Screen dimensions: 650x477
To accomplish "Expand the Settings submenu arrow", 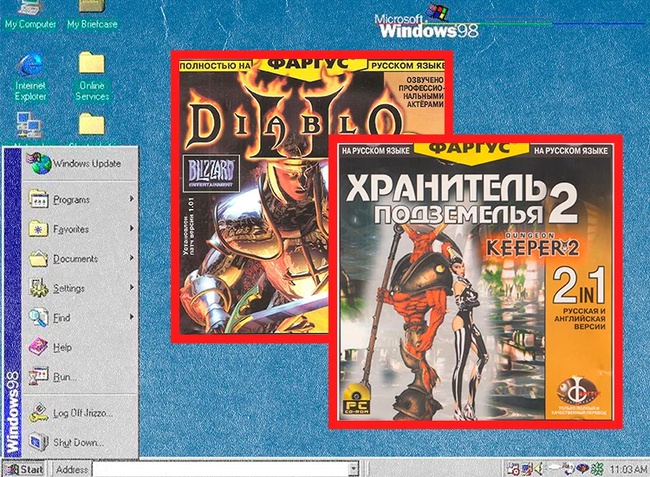I will 131,287.
